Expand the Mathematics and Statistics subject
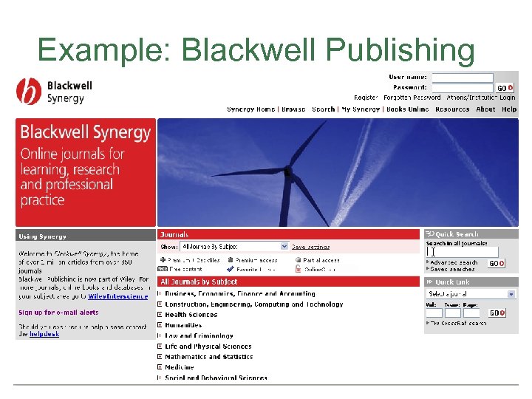The image size is (532, 399). [160, 357]
